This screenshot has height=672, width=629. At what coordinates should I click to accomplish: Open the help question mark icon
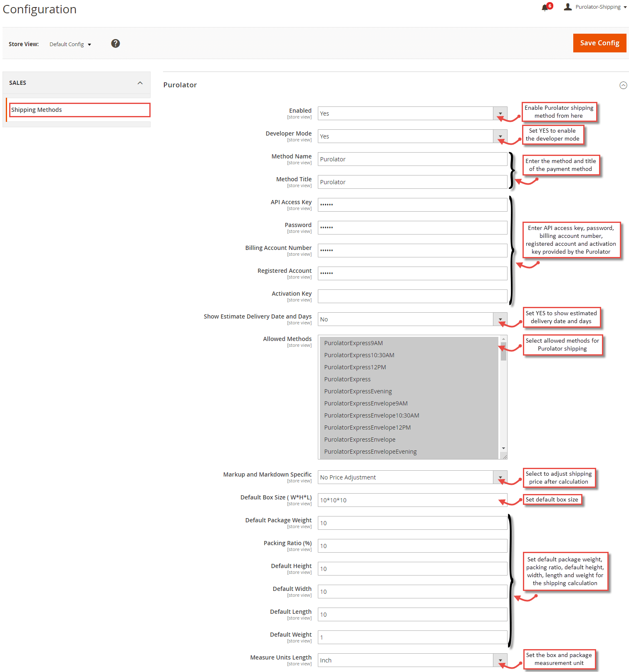(x=116, y=43)
